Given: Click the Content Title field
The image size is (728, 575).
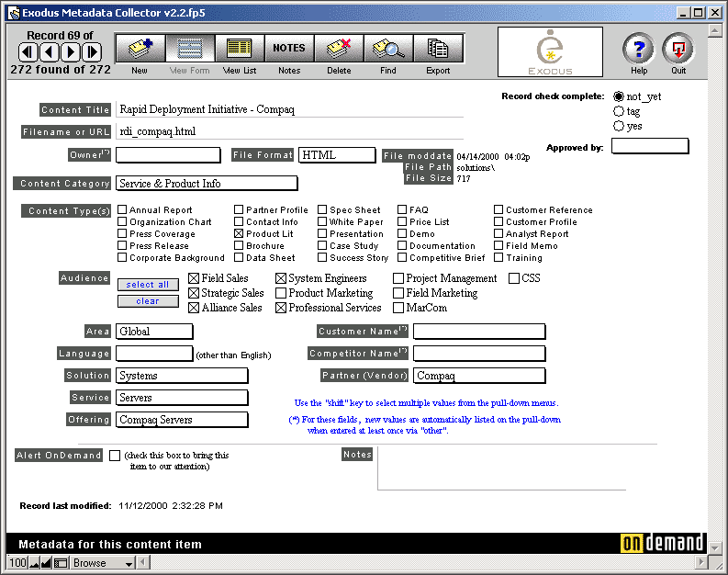Looking at the screenshot, I should [290, 109].
